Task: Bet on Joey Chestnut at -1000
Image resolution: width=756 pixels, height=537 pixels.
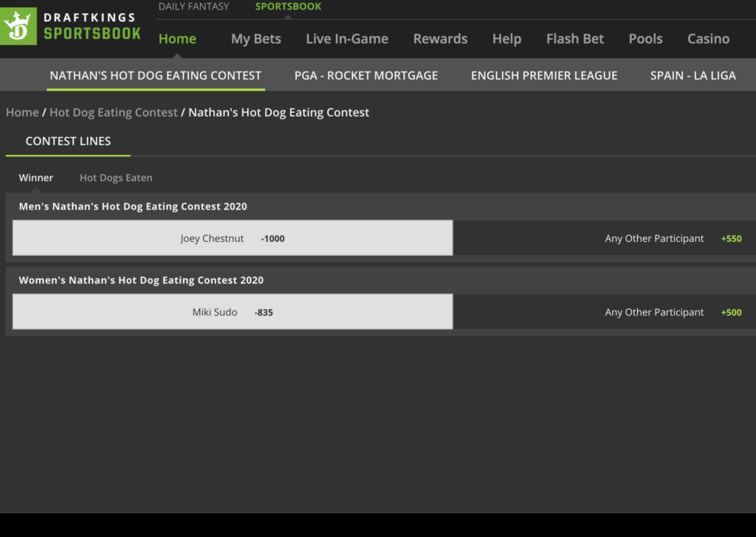Action: click(x=233, y=238)
